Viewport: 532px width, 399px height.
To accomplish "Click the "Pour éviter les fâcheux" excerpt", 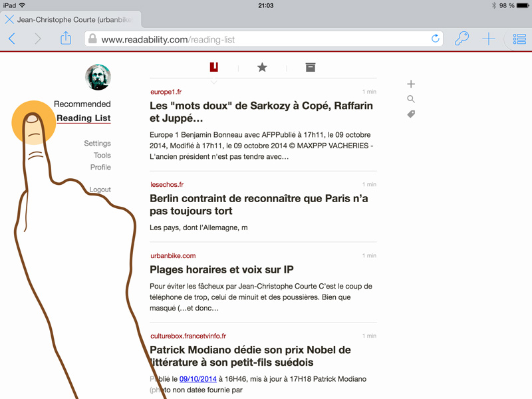I will [261, 297].
